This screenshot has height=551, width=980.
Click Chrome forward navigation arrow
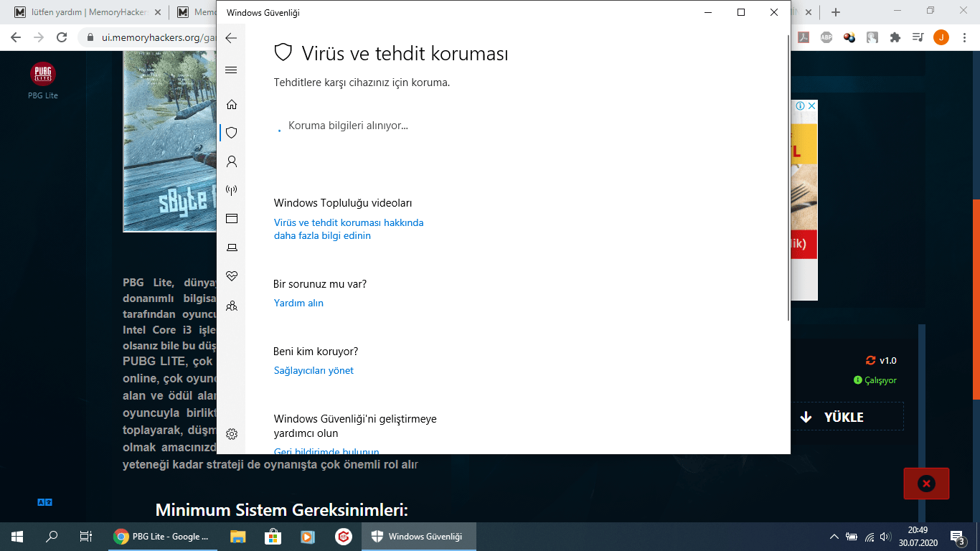pos(39,37)
